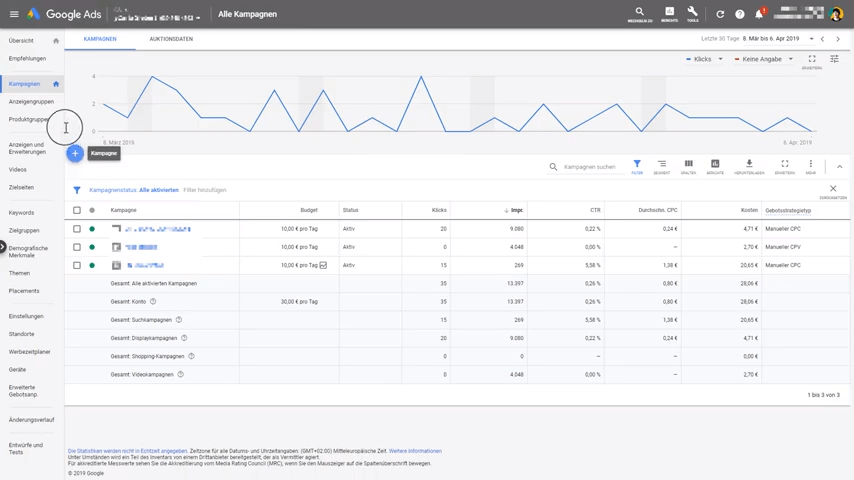Image resolution: width=854 pixels, height=480 pixels.
Task: Check the first campaign row checkbox
Action: point(77,229)
